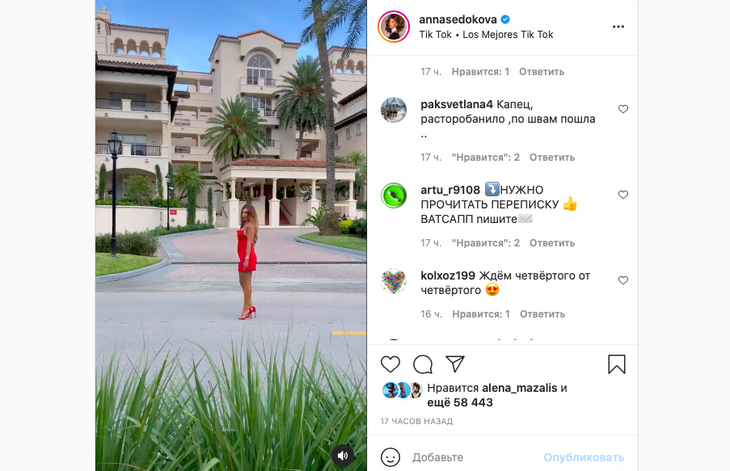Reply to paksvetlana4's comment via Ответить
The width and height of the screenshot is (730, 471).
pos(552,157)
